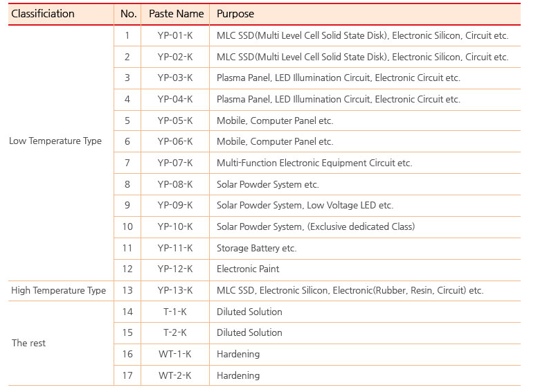The height and width of the screenshot is (392, 538).
Task: Select Diluted Solution purpose for T-2-K
Action: (249, 332)
